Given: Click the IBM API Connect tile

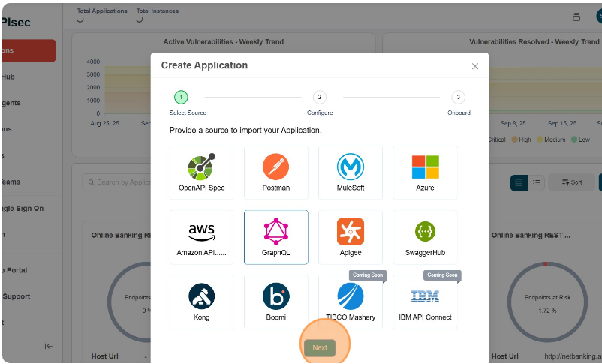Looking at the screenshot, I should 425,302.
